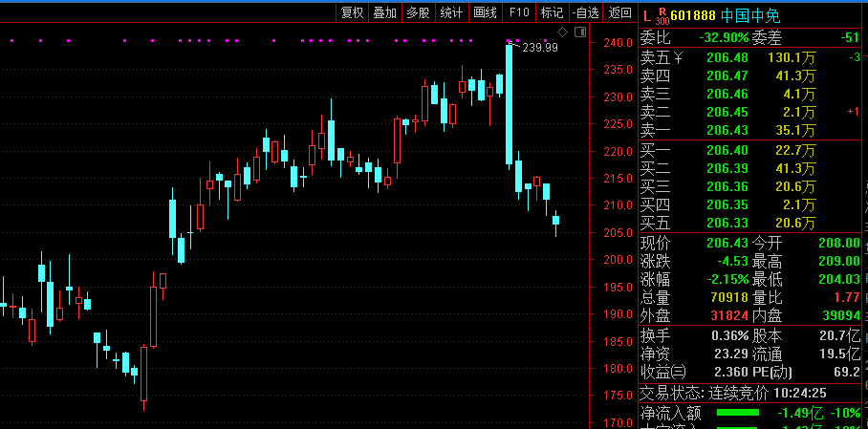Image resolution: width=868 pixels, height=429 pixels.
Task: Click the panel layout icon beside the diamond
Action: click(579, 32)
